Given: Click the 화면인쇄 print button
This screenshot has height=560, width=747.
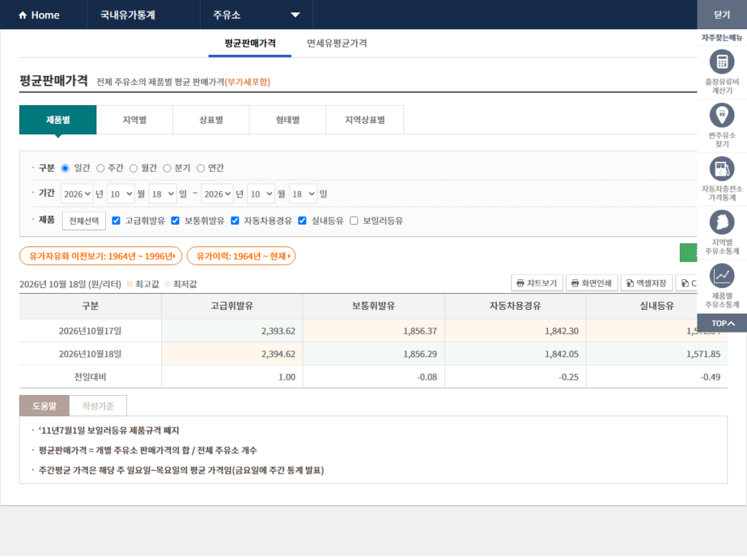Looking at the screenshot, I should tap(592, 284).
